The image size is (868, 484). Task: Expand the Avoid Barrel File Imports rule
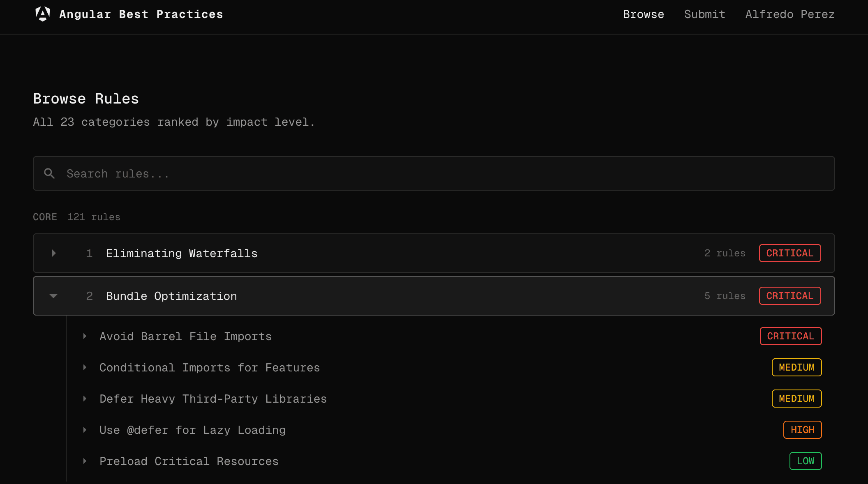tap(85, 336)
